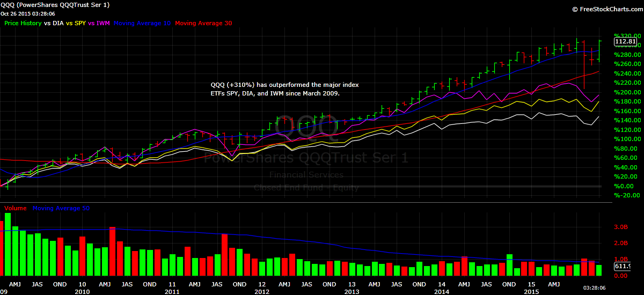Screen dimensions: 644x295
Task: Click the 1.0B volume axis label
Action: coord(622,260)
